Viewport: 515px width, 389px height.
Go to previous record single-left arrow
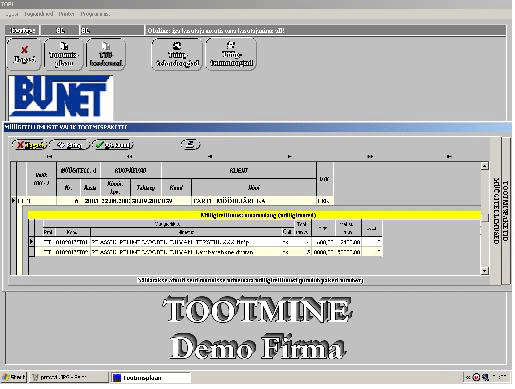pyautogui.click(x=210, y=156)
